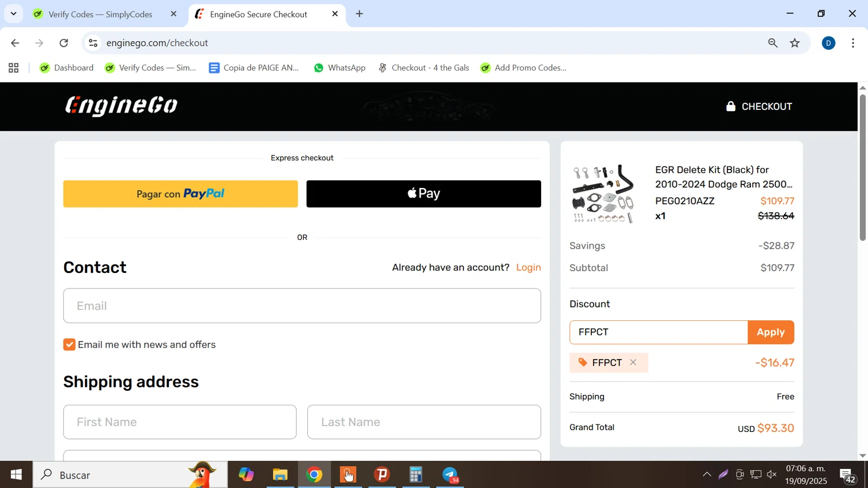Screen dimensions: 868x488
Task: Go back to previous page
Action: click(15, 43)
